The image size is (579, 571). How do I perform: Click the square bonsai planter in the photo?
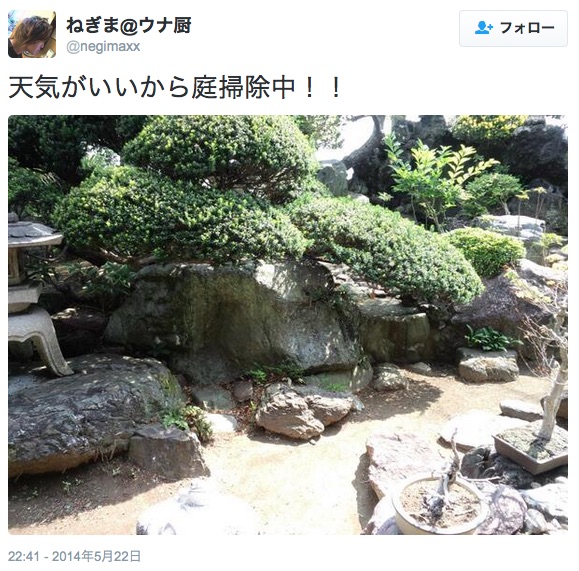point(531,447)
